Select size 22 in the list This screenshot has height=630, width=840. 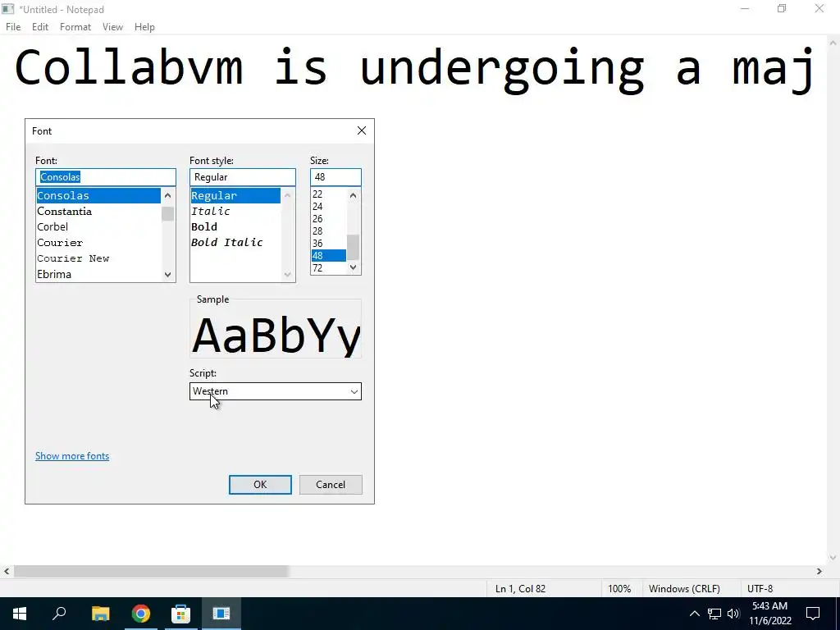point(328,194)
